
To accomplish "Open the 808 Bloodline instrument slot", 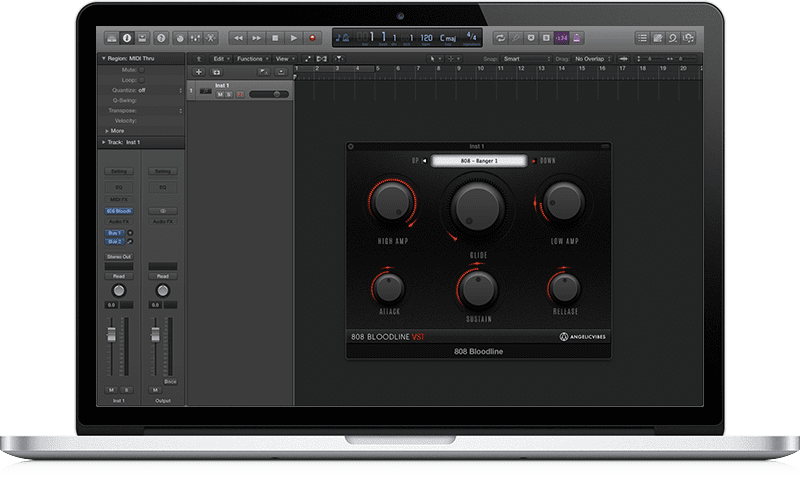I will tap(119, 211).
